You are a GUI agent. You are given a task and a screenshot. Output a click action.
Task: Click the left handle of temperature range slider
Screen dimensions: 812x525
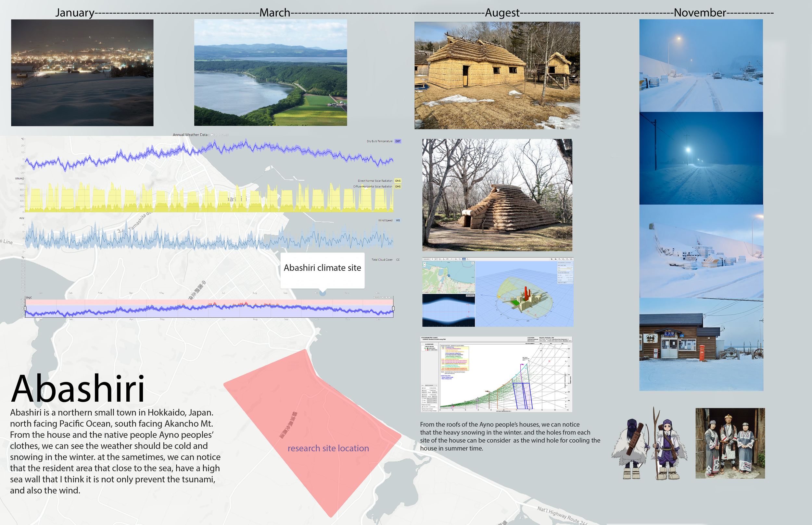point(25,308)
